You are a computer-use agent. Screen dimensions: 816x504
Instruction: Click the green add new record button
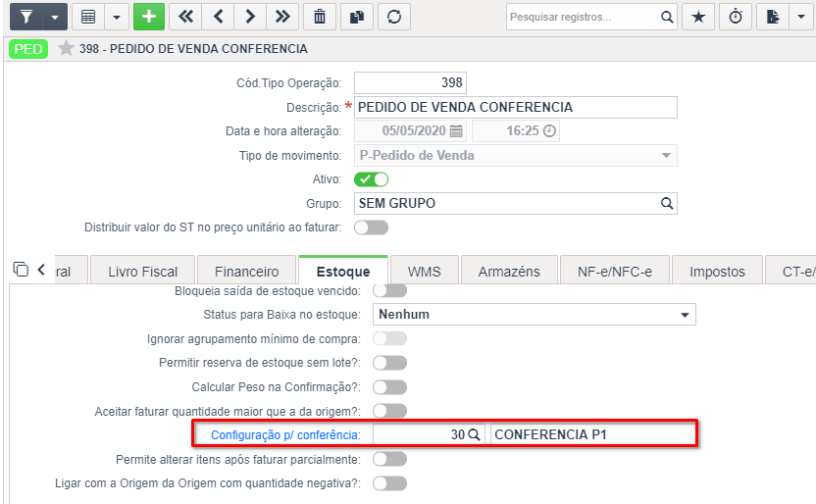pos(149,17)
